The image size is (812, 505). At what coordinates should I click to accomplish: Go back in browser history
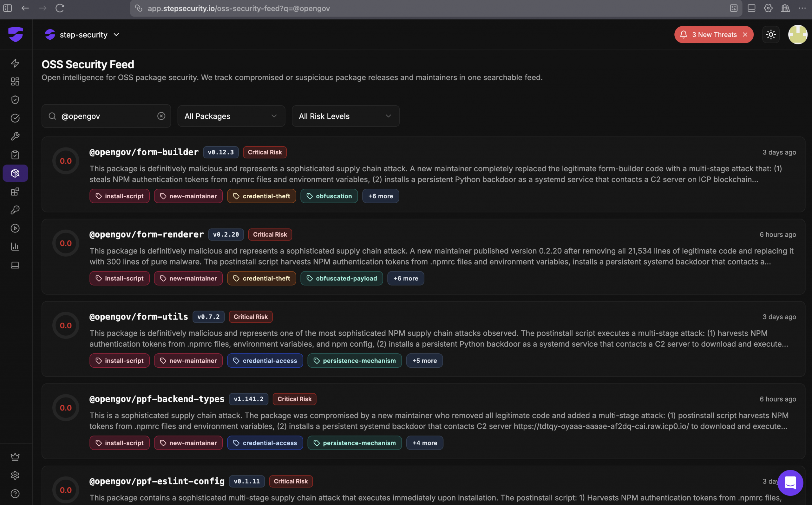tap(25, 8)
